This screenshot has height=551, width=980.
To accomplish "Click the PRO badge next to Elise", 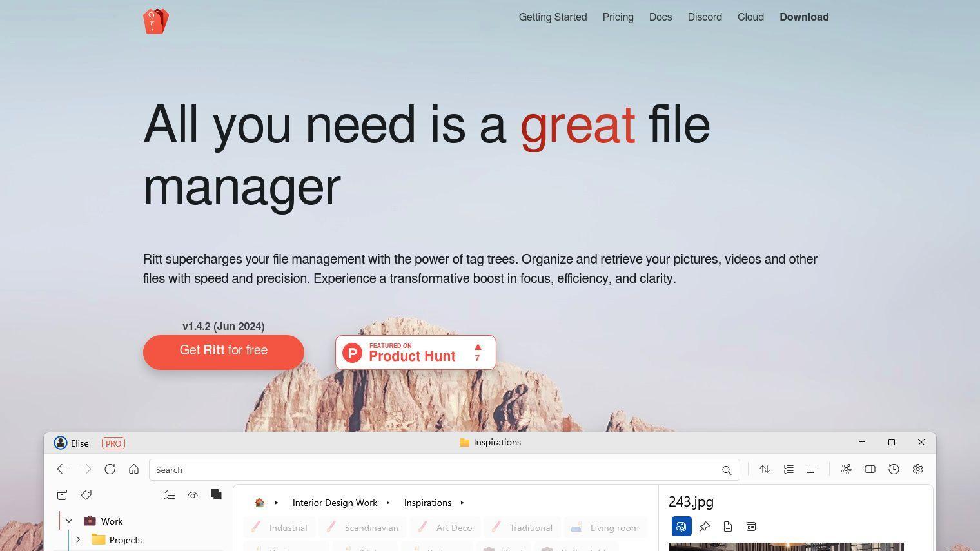I will [113, 443].
